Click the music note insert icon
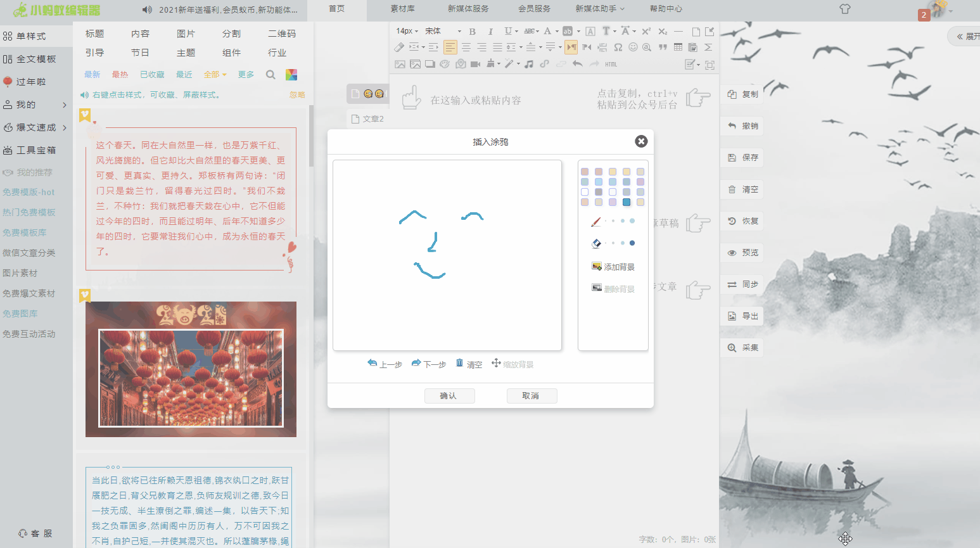Screen dimensions: 980x548 coord(529,64)
